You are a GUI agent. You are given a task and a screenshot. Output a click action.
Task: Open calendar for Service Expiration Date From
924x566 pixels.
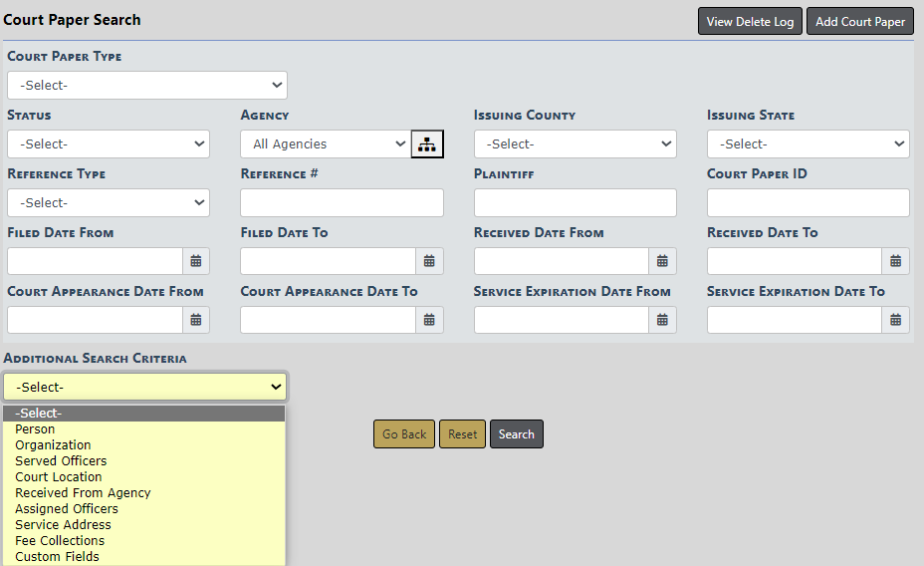click(662, 320)
